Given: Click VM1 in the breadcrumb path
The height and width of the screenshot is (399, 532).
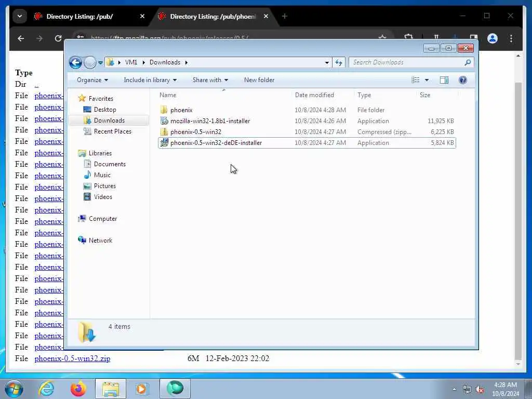Looking at the screenshot, I should point(131,62).
